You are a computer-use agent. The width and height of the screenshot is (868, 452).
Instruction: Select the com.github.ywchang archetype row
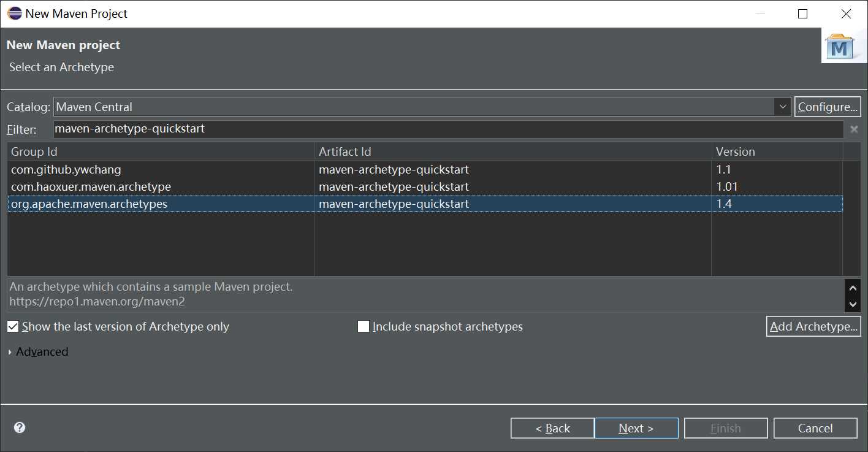click(425, 170)
